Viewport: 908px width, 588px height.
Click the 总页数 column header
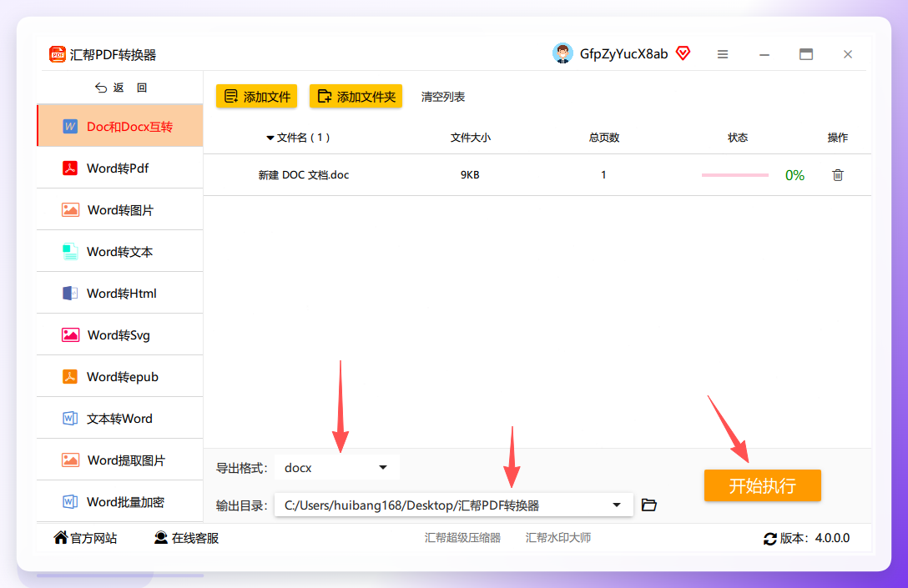[604, 138]
